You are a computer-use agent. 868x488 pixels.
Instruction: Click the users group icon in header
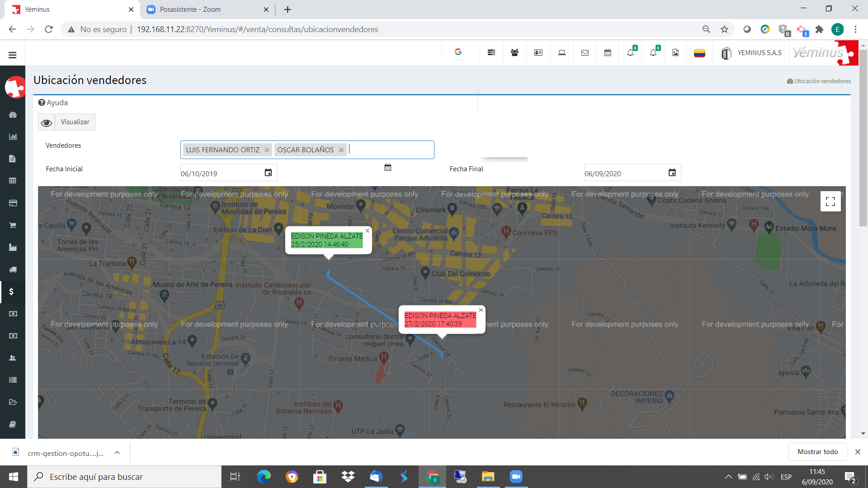coord(514,53)
